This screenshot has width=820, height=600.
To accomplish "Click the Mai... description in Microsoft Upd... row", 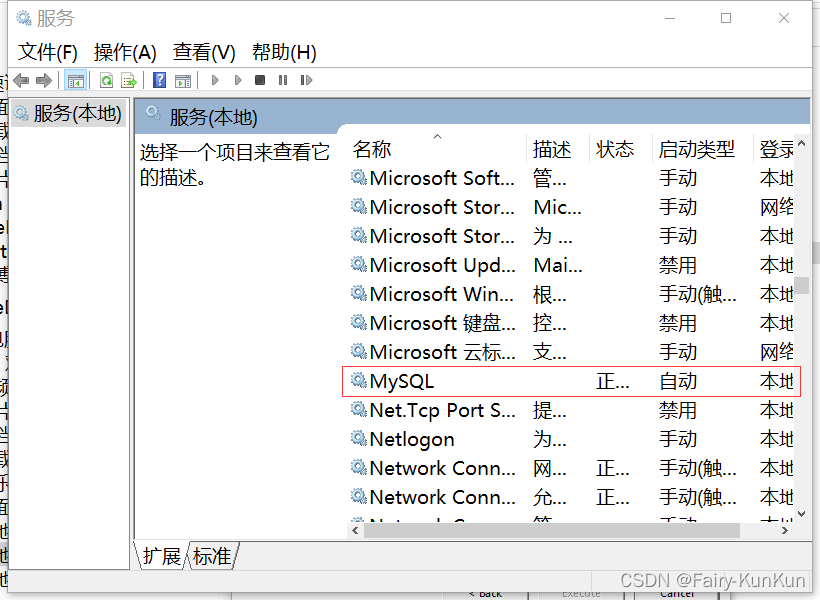I will [x=558, y=266].
